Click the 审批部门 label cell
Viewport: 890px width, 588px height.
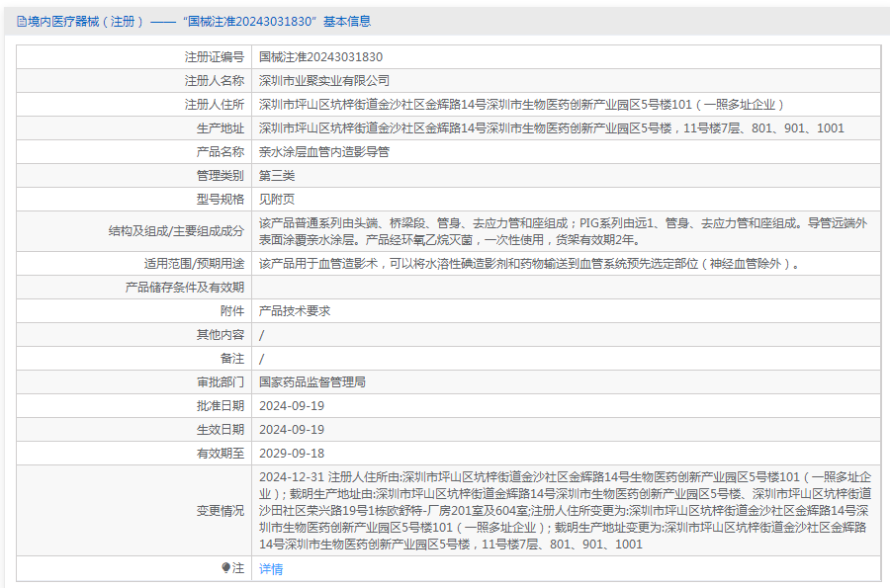tap(133, 382)
